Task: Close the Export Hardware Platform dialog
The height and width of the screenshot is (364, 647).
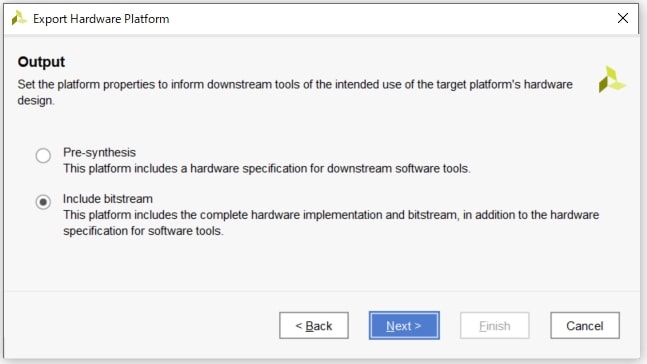Action: (623, 18)
